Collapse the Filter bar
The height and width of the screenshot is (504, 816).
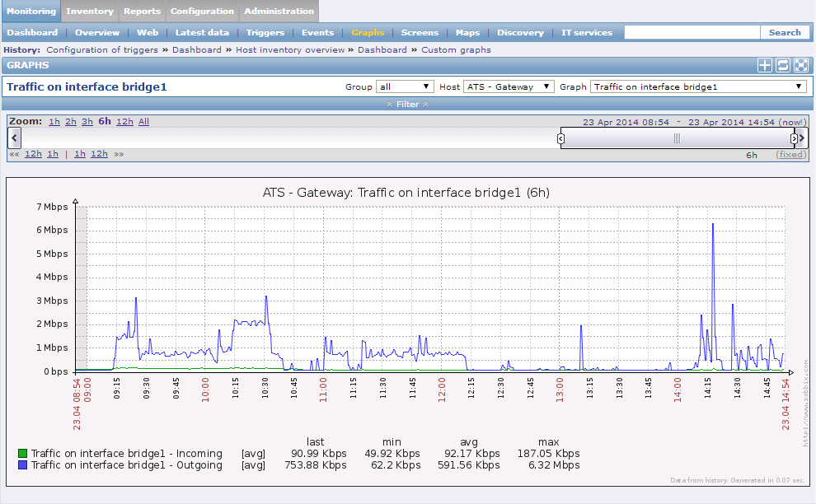(407, 104)
